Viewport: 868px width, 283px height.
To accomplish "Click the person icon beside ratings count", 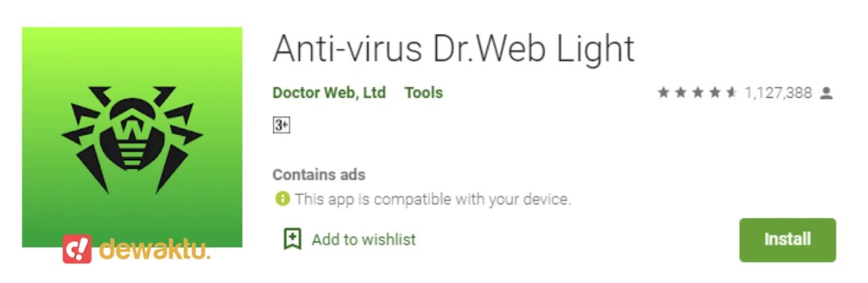I will [x=826, y=94].
